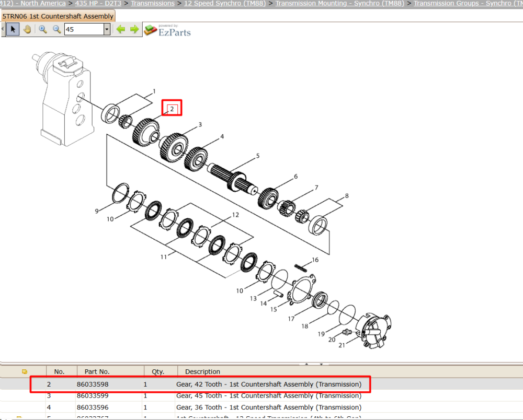Select part number 86033598
The image size is (523, 420).
pyautogui.click(x=93, y=384)
